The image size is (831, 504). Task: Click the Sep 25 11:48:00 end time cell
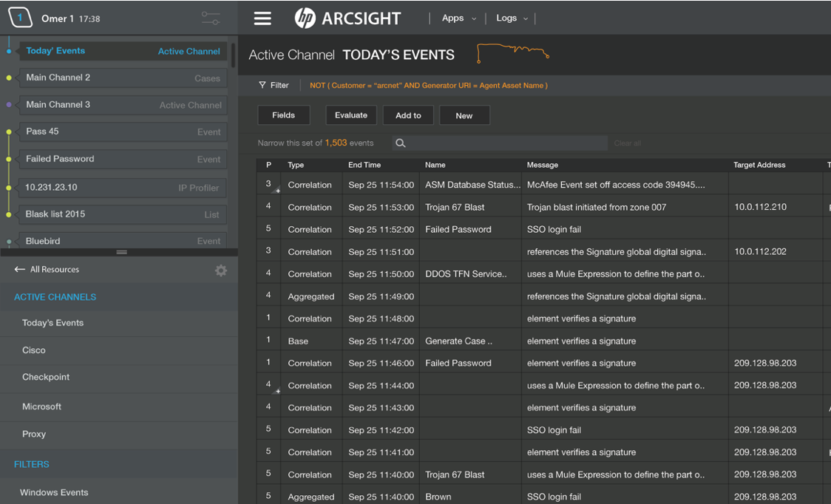[381, 319]
